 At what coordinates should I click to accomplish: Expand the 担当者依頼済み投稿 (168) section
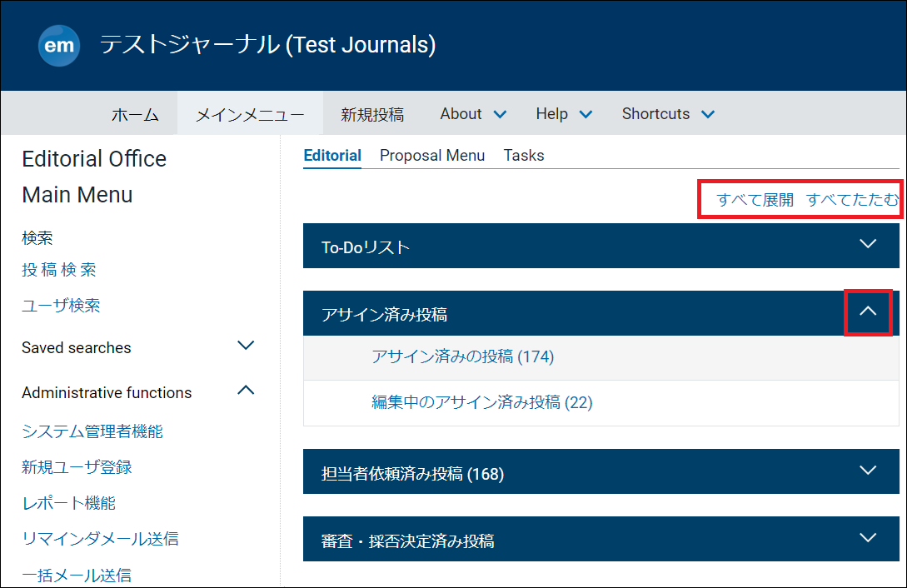pyautogui.click(x=869, y=471)
